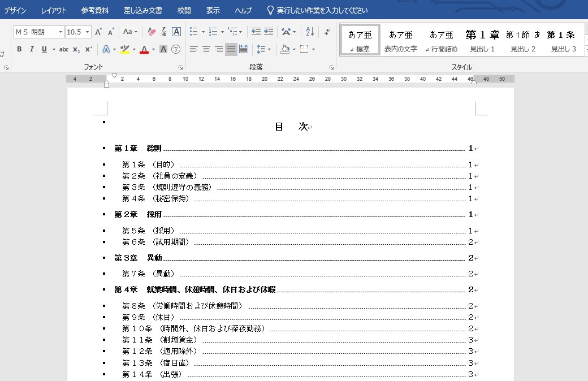Open font dialog launcher
This screenshot has width=588, height=381.
pos(180,67)
